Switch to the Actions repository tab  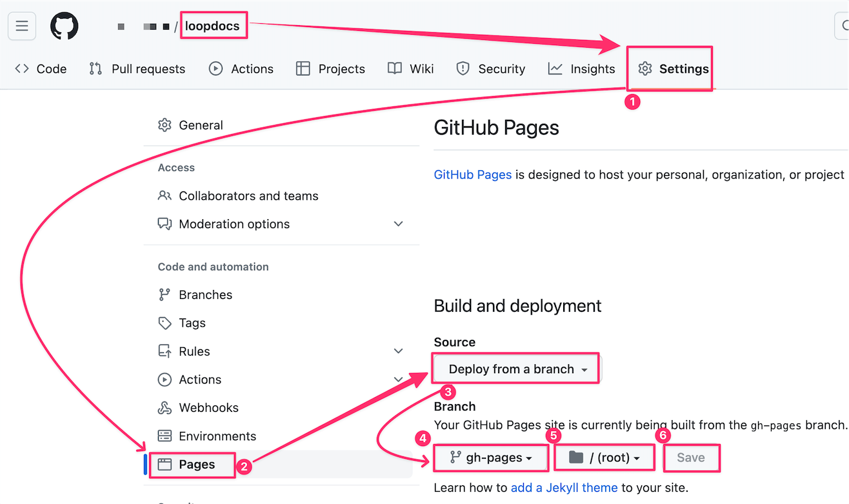(x=241, y=69)
